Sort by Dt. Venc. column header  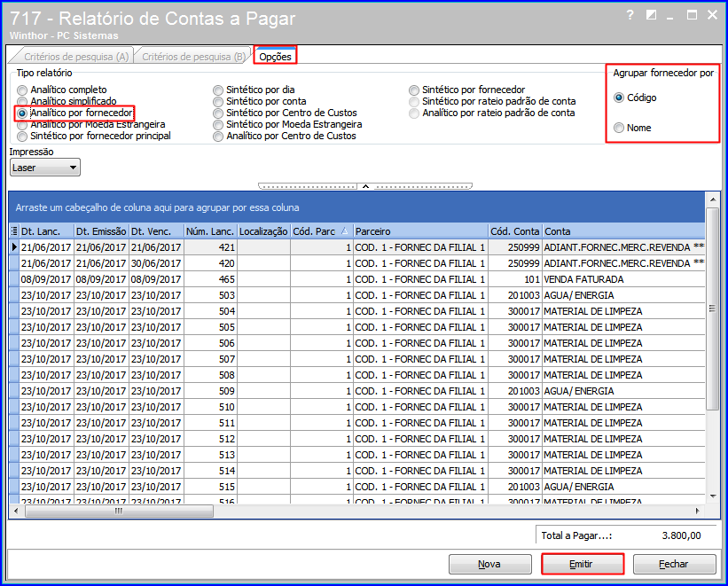[x=156, y=230]
